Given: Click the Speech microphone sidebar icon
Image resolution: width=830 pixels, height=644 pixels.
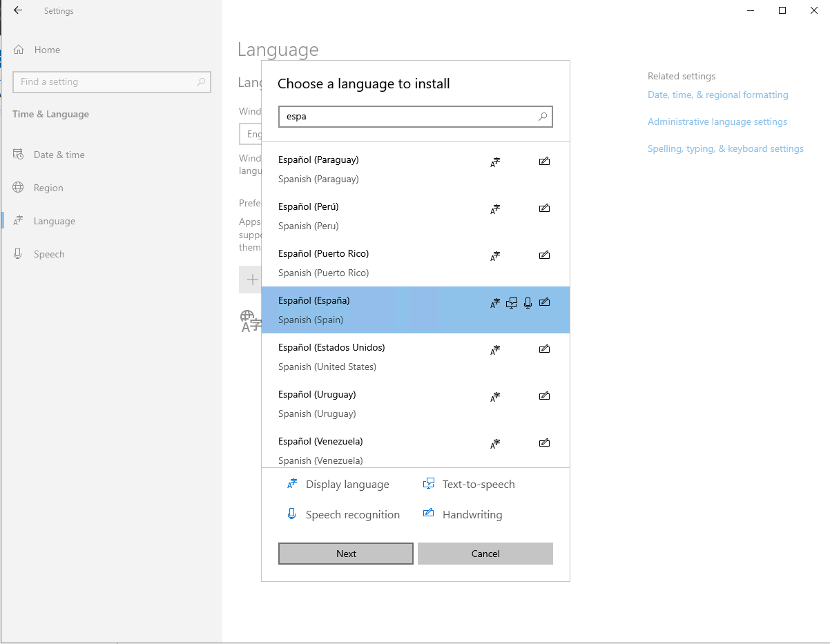Looking at the screenshot, I should pos(19,254).
